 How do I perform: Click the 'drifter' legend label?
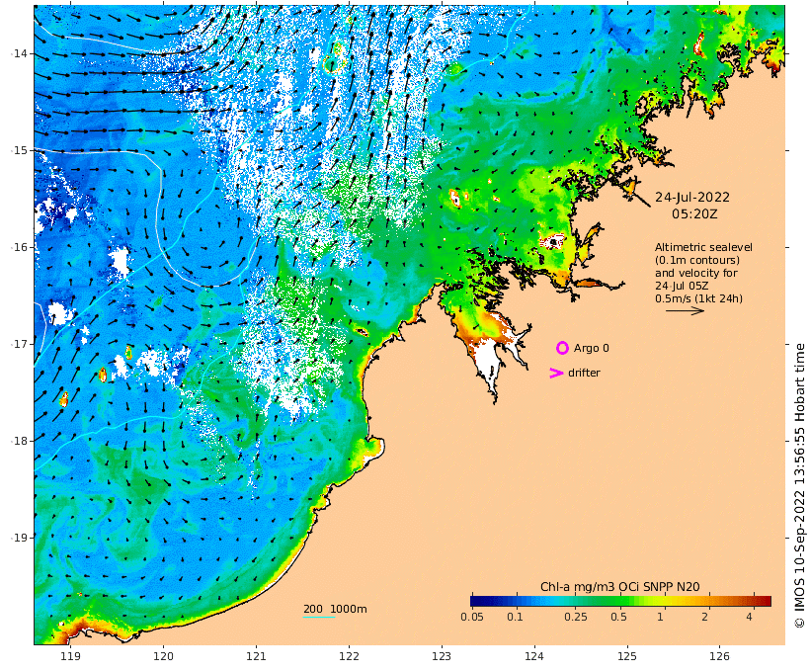point(584,373)
